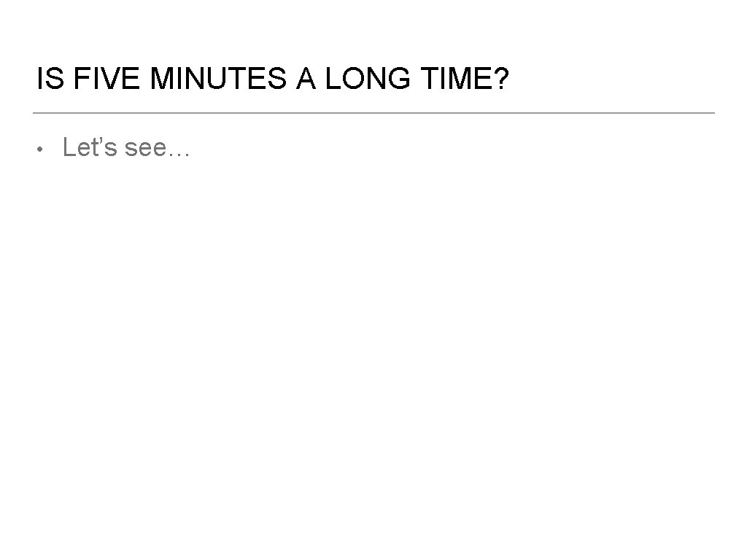747x560 pixels.
Task: Click the bullet text 'Let's see…'
Action: point(126,147)
